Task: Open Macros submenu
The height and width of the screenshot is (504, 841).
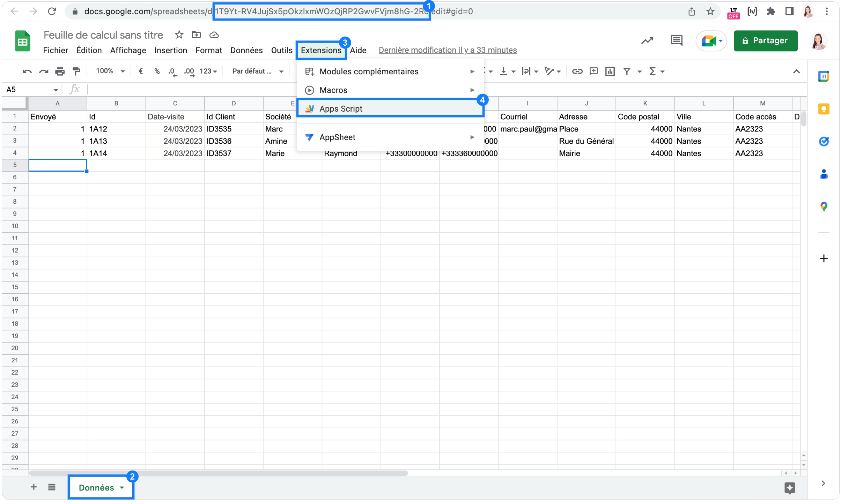Action: click(390, 90)
